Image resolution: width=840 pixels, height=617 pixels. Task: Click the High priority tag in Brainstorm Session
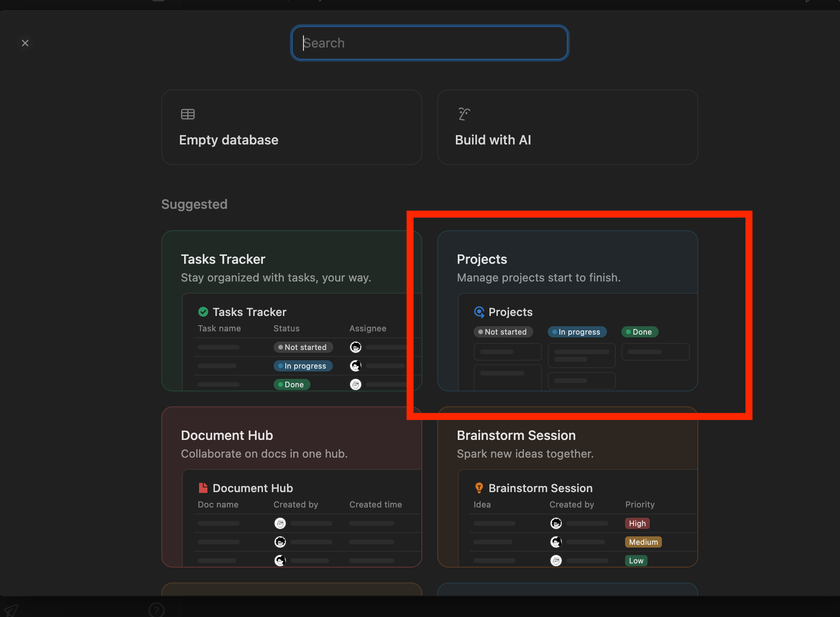pyautogui.click(x=637, y=523)
